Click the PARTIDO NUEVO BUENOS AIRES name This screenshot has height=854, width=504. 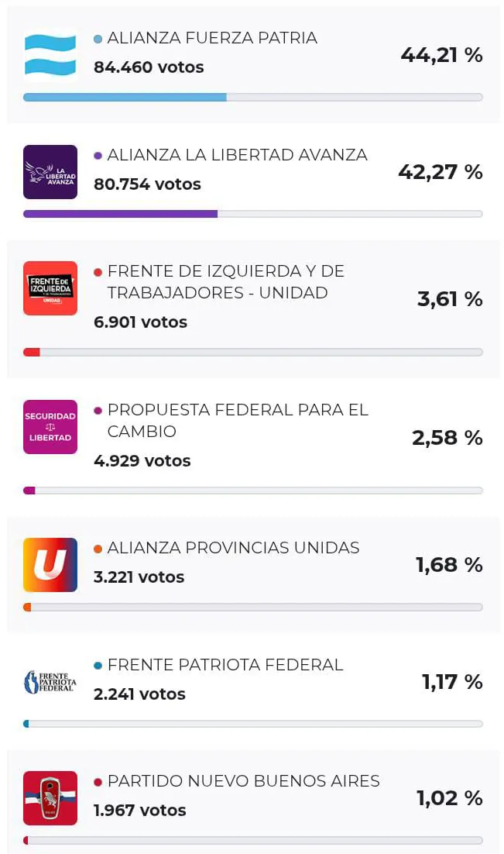click(x=243, y=781)
